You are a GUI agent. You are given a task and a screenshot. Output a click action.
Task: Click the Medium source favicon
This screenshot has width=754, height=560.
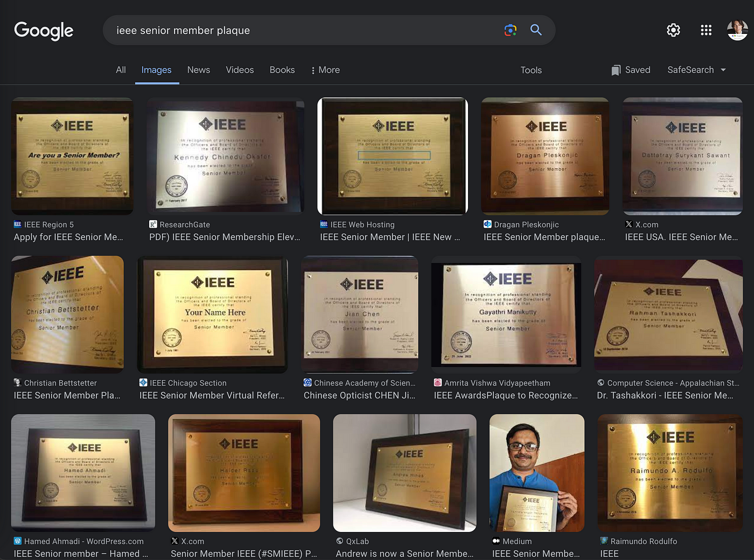[496, 541]
